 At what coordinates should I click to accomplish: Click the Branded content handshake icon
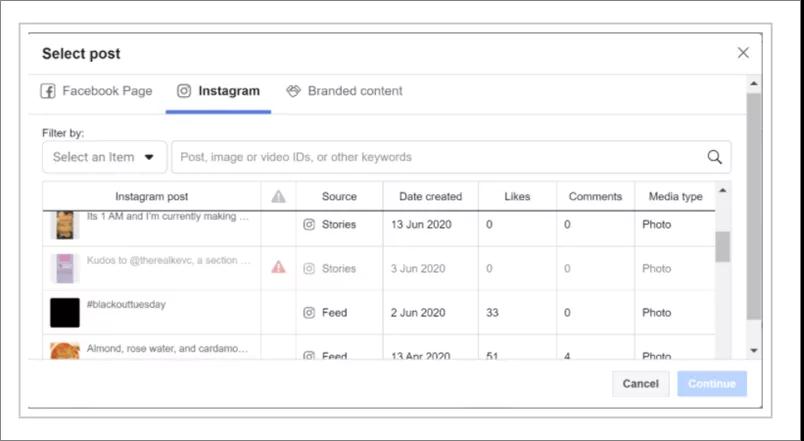pos(294,91)
